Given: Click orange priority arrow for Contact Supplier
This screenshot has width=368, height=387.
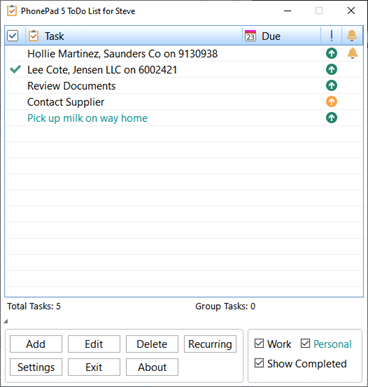Looking at the screenshot, I should (331, 102).
